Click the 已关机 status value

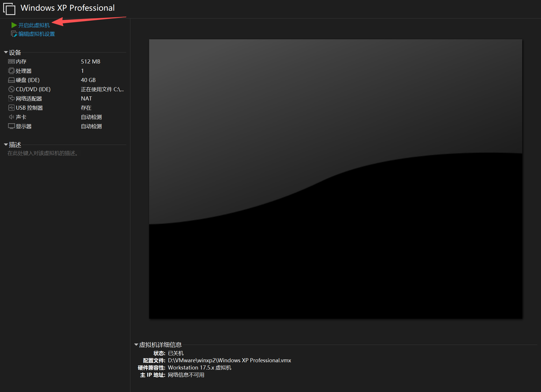point(176,353)
